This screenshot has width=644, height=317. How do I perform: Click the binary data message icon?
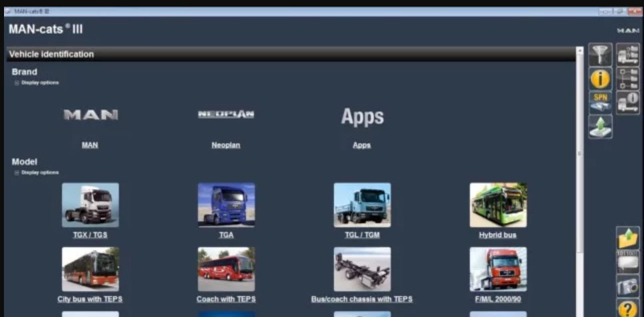pyautogui.click(x=628, y=262)
